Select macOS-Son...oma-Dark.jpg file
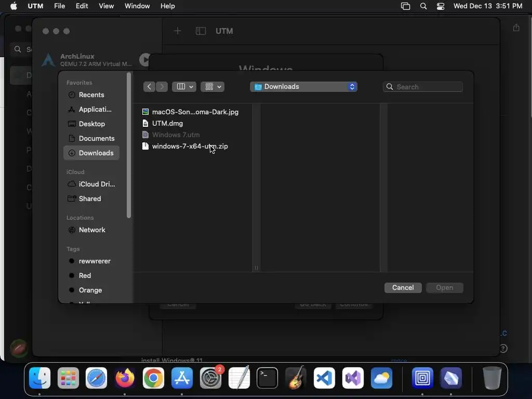532x399 pixels. [195, 112]
